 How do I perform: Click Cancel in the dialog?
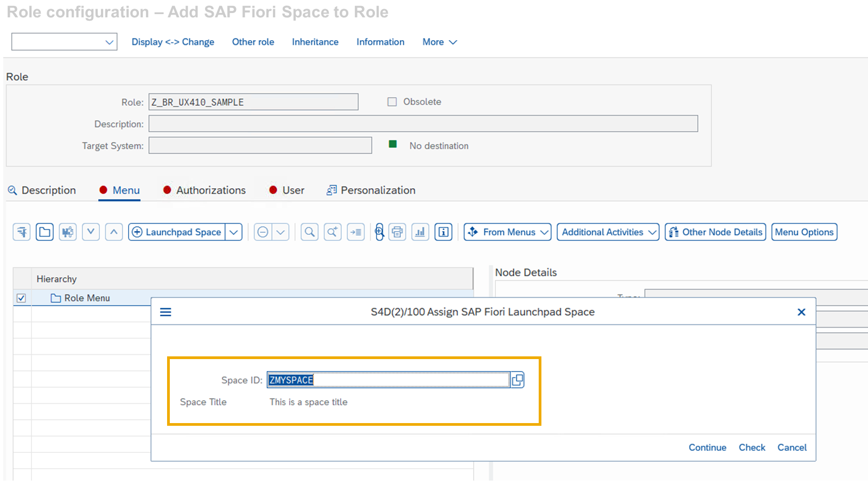pos(792,447)
